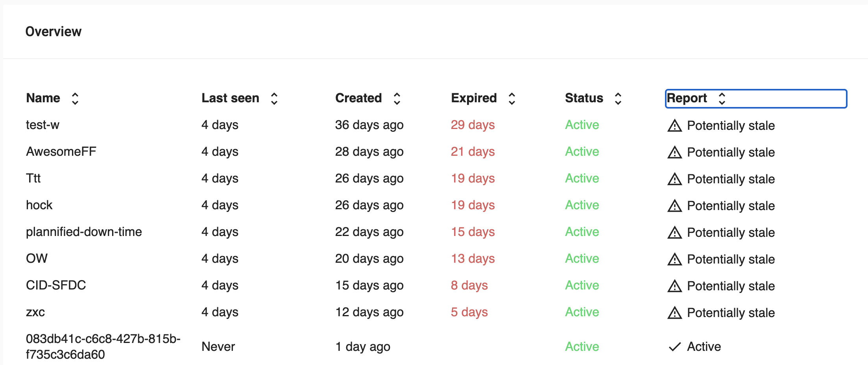Select the AwesomeFF row name

click(x=61, y=152)
